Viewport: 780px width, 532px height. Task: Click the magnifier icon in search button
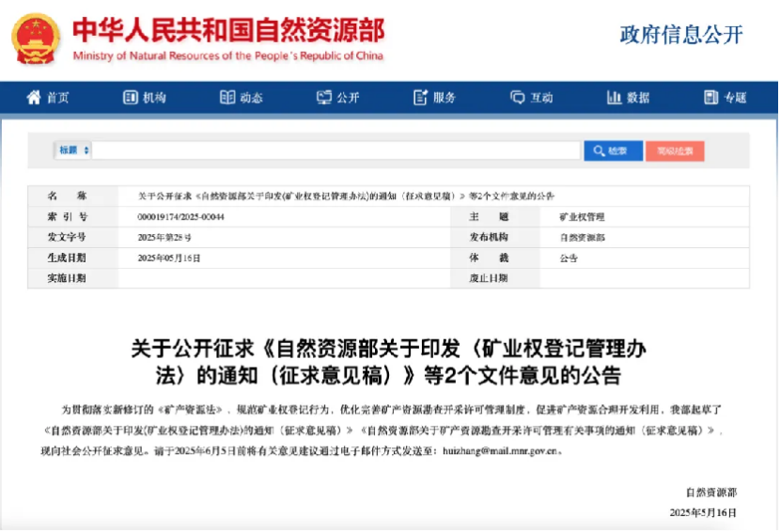pos(599,150)
